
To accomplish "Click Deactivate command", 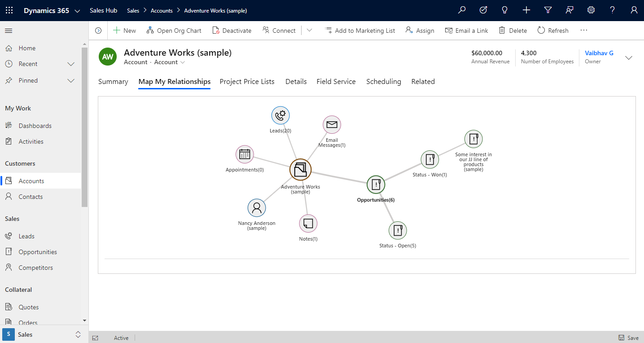I will coord(232,31).
